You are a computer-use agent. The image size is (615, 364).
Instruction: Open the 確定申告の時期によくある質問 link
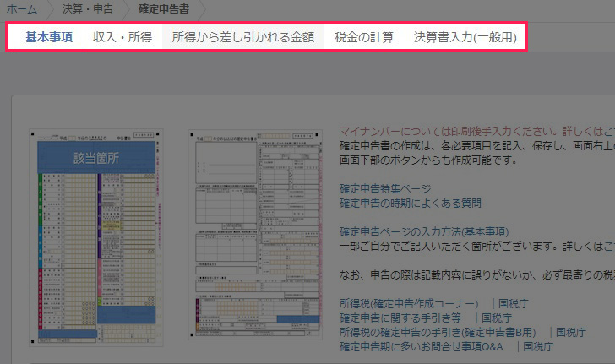tap(409, 203)
